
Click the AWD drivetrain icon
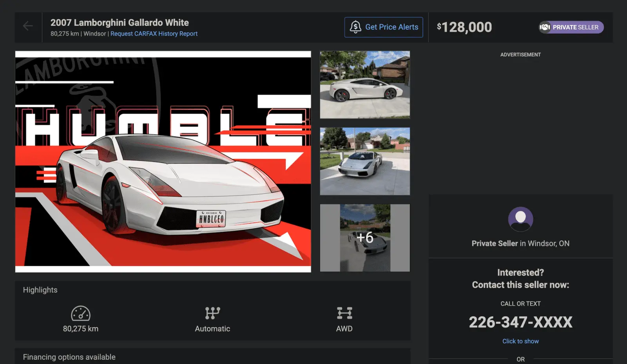coord(344,313)
